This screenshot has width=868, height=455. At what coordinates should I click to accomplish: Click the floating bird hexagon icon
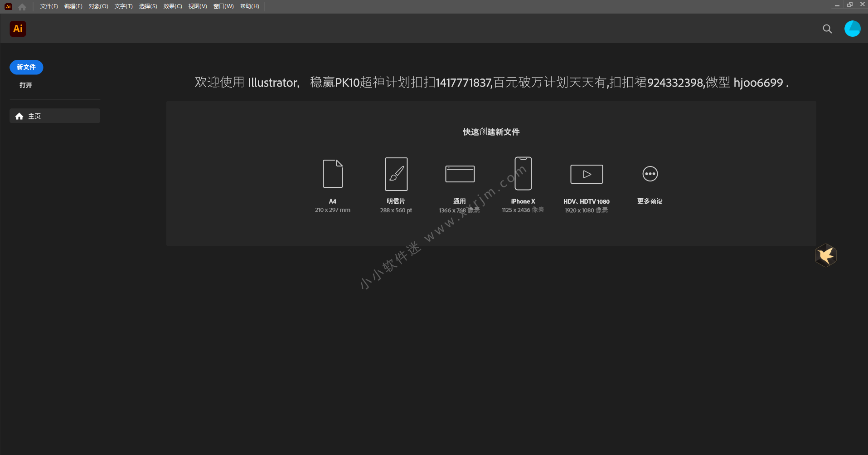coord(825,255)
